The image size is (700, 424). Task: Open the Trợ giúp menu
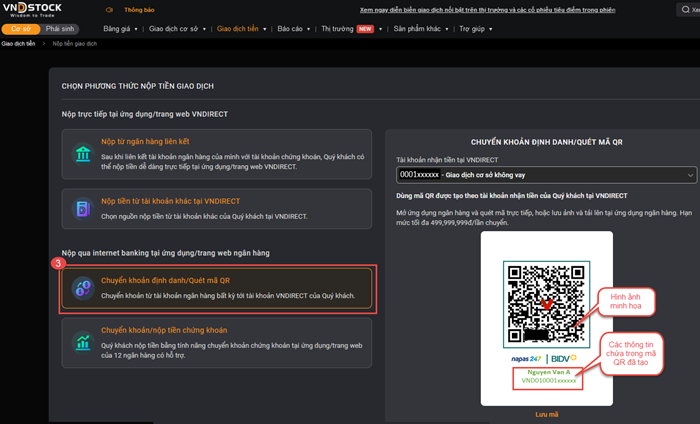(x=472, y=29)
